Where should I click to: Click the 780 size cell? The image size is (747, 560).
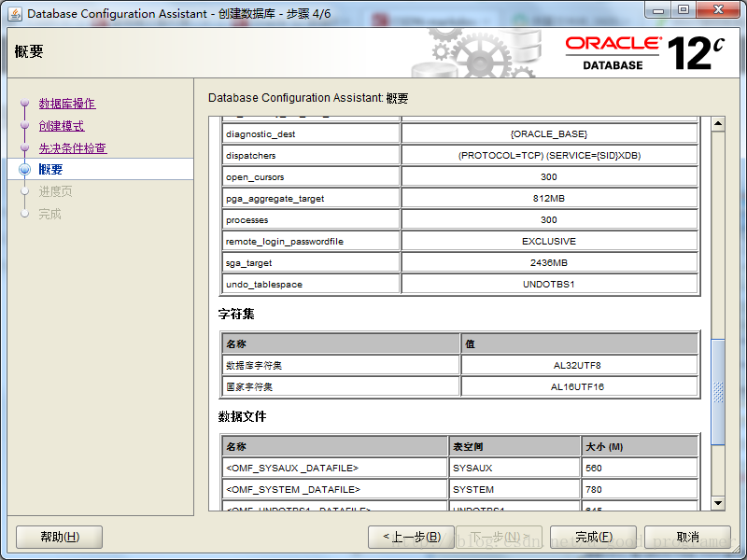(x=640, y=489)
